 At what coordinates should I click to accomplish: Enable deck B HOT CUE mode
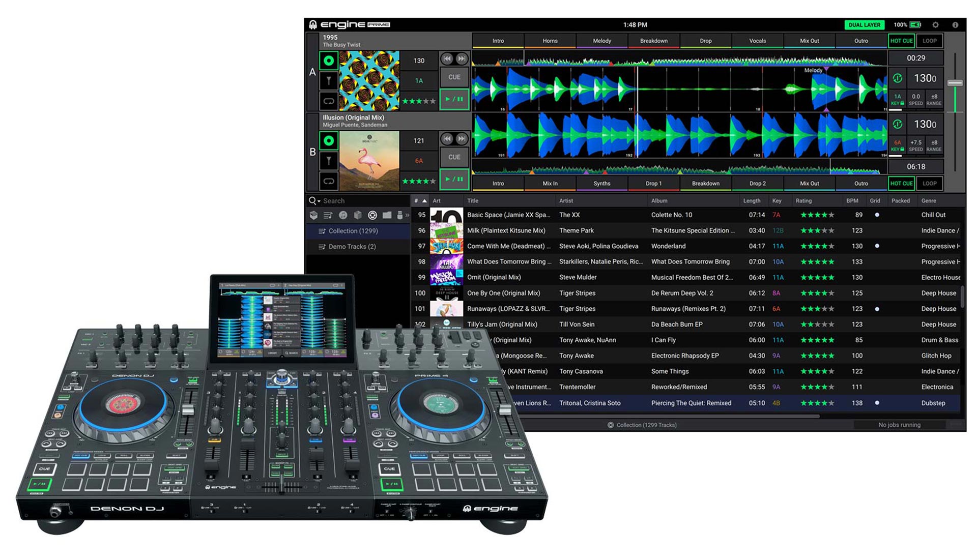(x=901, y=183)
